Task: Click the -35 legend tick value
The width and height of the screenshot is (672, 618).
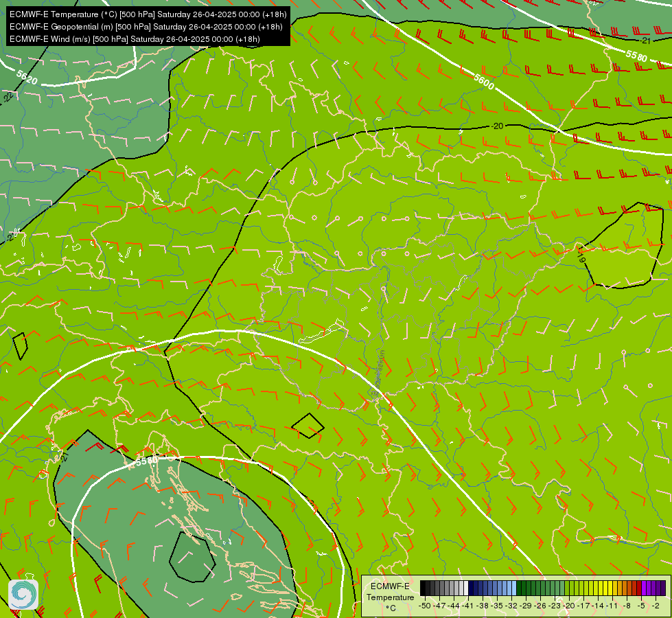Action: [x=497, y=606]
